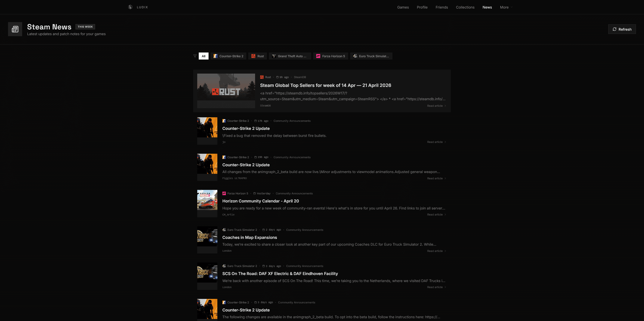
Task: Click the Forza Horizon 5 icon in article metadata
Action: click(224, 193)
